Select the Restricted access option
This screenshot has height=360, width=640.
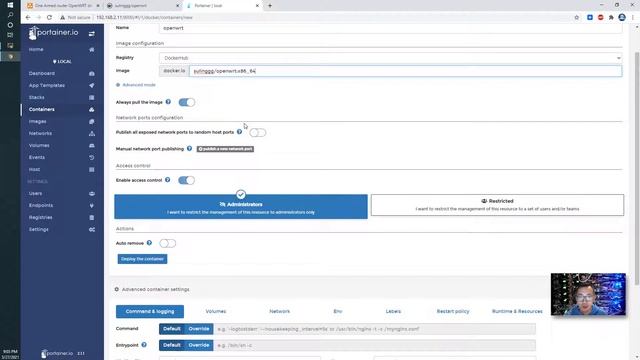[x=497, y=205]
